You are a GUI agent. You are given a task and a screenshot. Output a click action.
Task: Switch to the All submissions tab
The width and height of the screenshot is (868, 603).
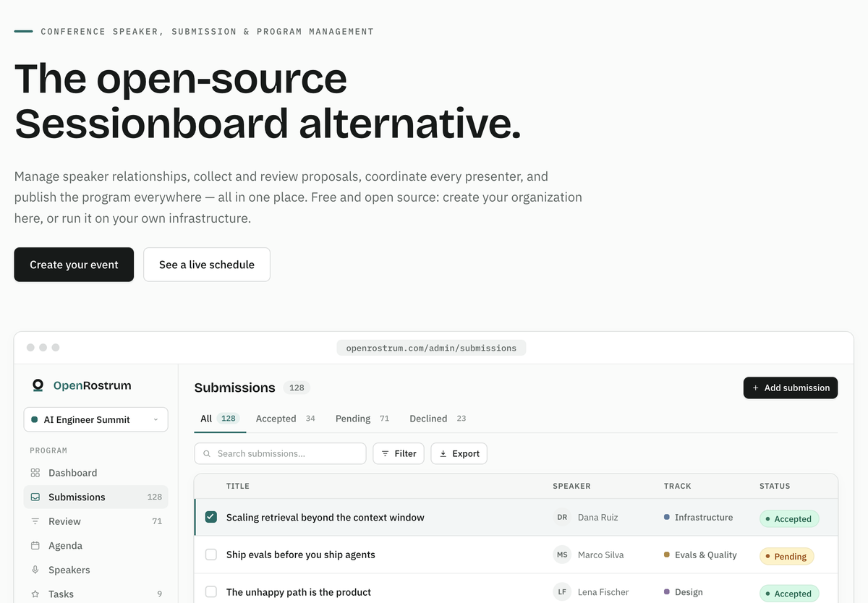coord(220,419)
